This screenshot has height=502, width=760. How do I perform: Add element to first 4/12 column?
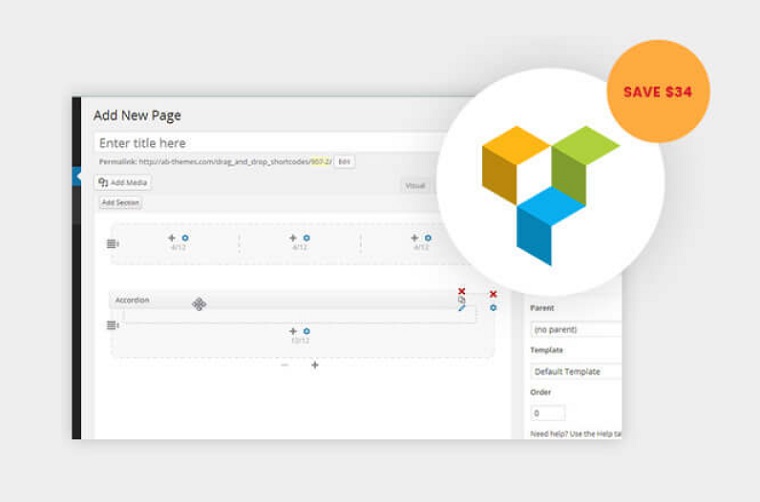coord(172,238)
